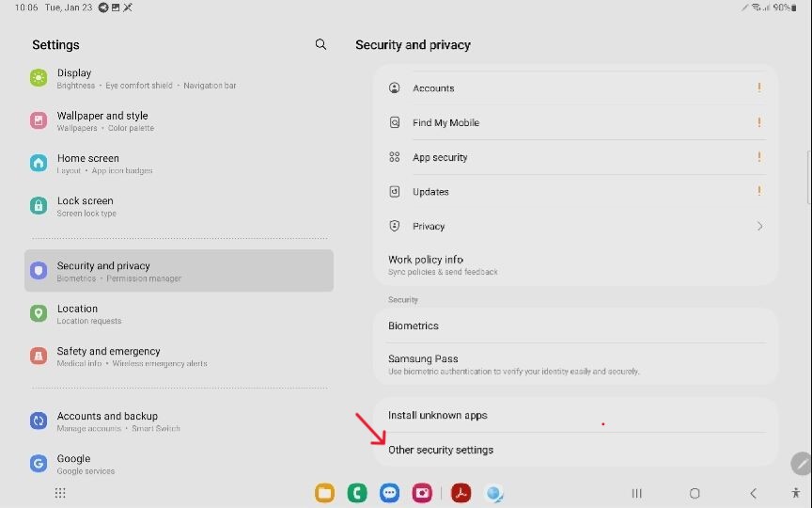812x508 pixels.
Task: Open Install unknown apps
Action: coord(575,415)
